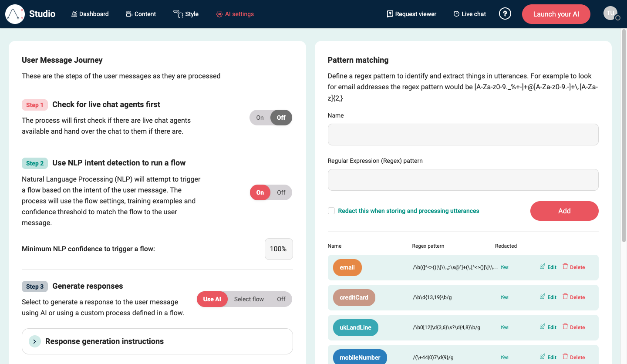Open the help question mark icon
The width and height of the screenshot is (627, 364).
(x=505, y=13)
